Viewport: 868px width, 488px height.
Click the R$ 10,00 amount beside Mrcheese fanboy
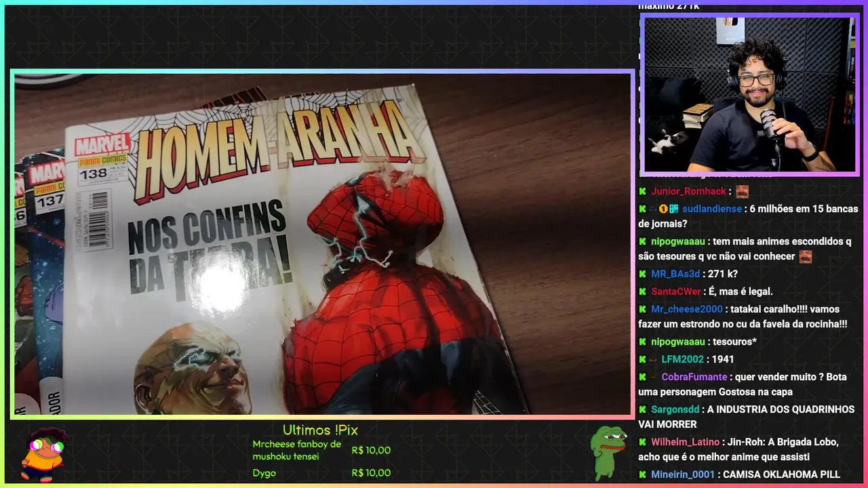[371, 450]
